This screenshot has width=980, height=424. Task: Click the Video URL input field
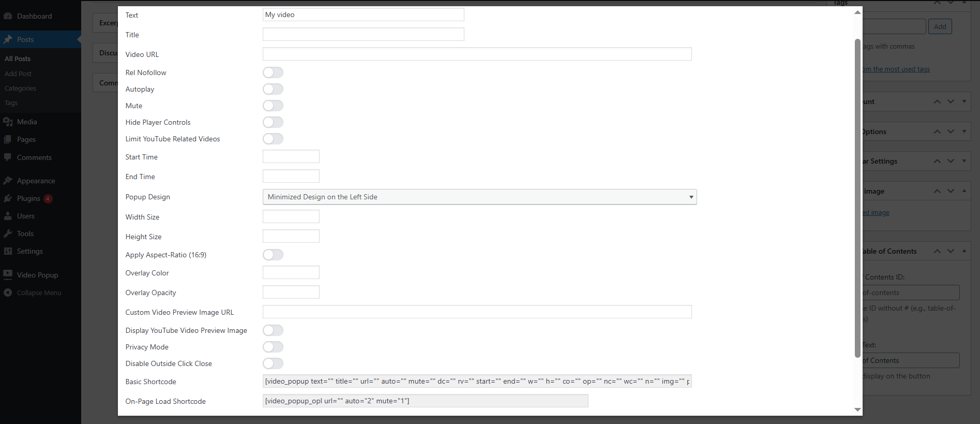tap(477, 54)
